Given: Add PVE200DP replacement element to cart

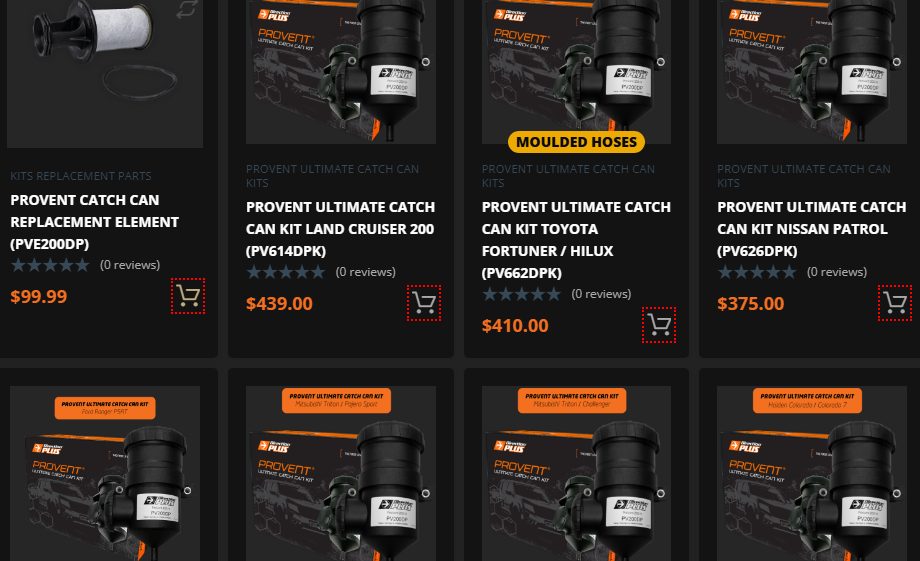Looking at the screenshot, I should [188, 296].
